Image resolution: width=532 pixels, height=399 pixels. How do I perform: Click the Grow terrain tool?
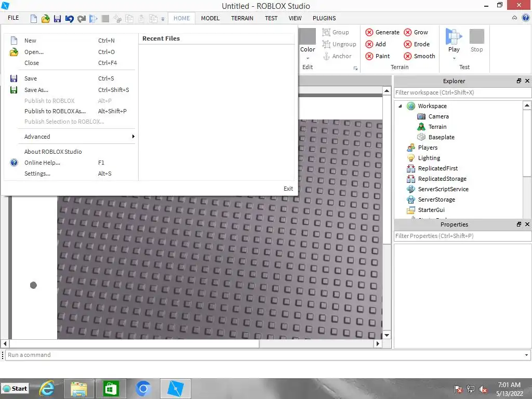click(416, 32)
